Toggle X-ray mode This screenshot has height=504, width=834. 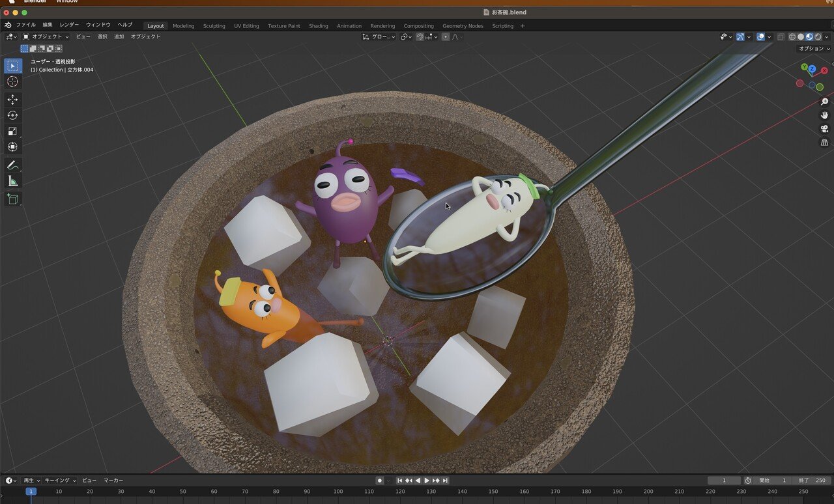pyautogui.click(x=781, y=36)
